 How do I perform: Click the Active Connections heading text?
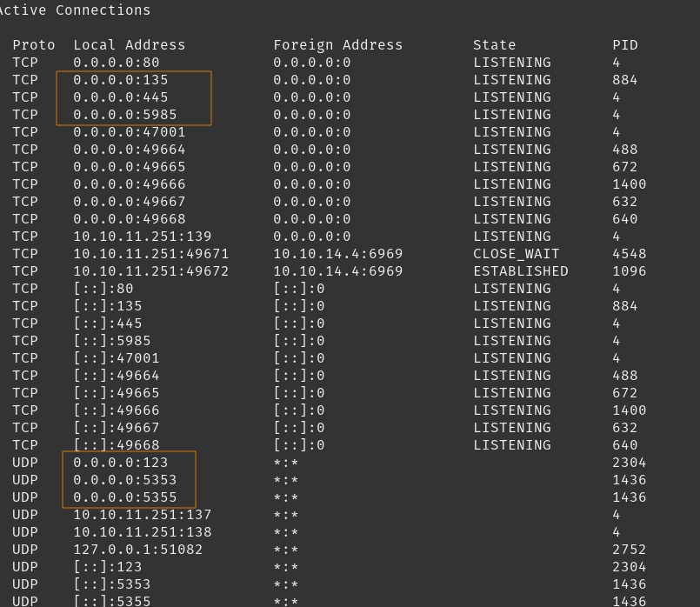74,10
